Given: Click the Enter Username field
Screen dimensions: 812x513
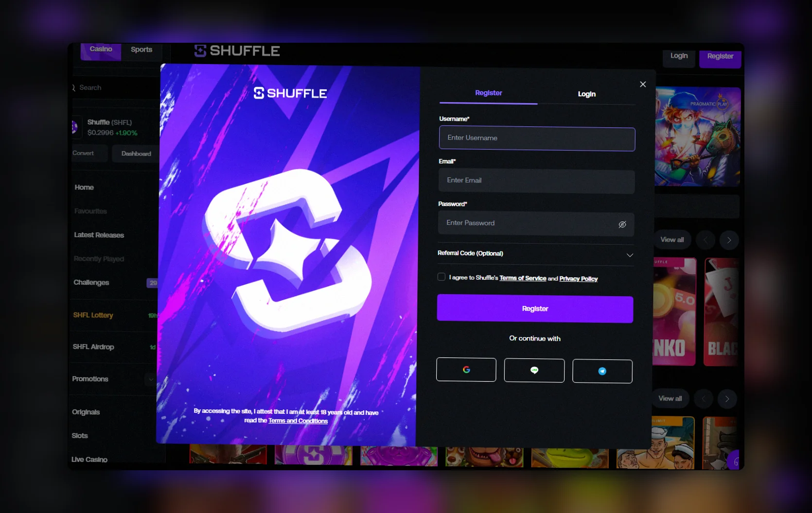Looking at the screenshot, I should [537, 138].
